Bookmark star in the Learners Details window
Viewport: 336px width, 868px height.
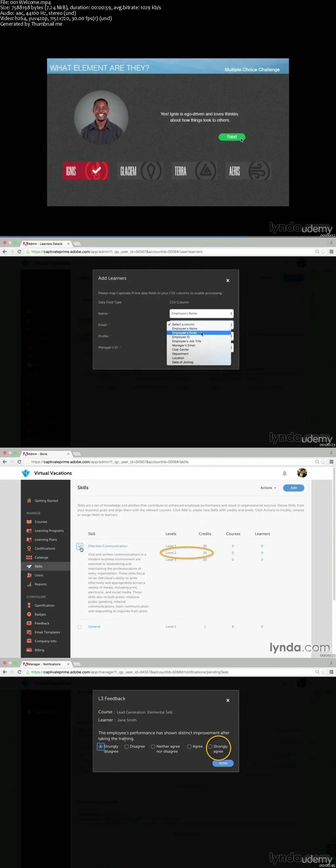coord(323,252)
